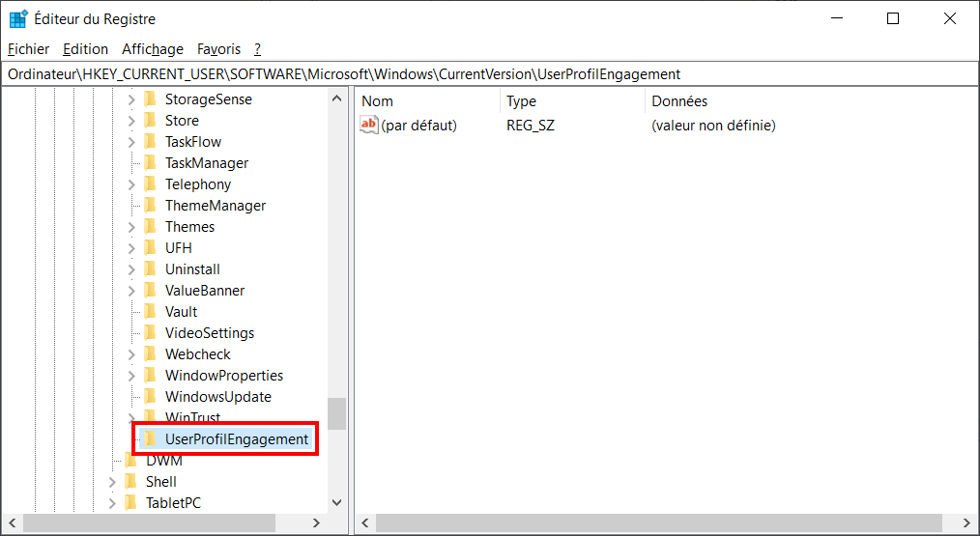The width and height of the screenshot is (980, 536).
Task: Click the TabletPC folder icon
Action: 130,502
